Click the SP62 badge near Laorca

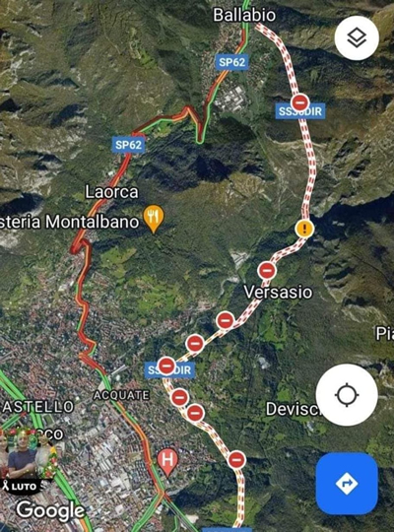pos(129,145)
